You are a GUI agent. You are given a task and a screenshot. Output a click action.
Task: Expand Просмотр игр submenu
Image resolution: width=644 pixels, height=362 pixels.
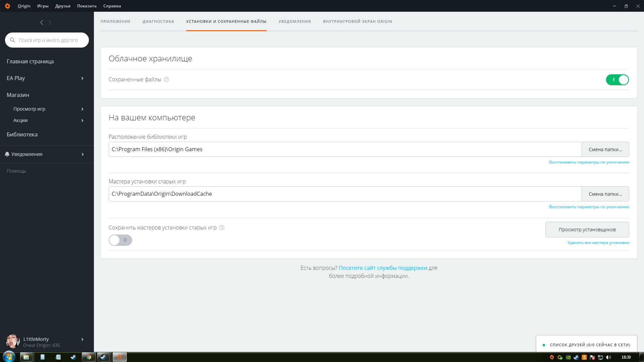[82, 109]
